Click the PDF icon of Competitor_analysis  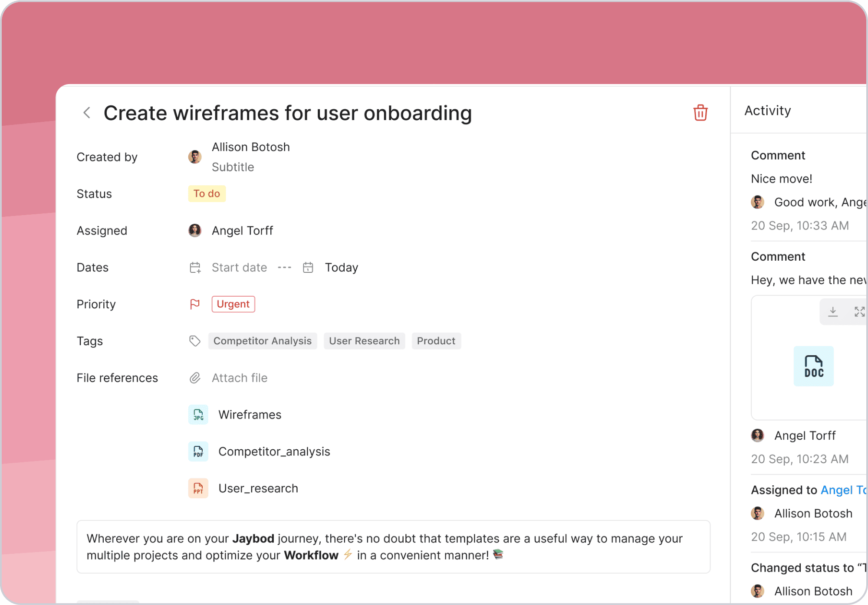click(198, 451)
